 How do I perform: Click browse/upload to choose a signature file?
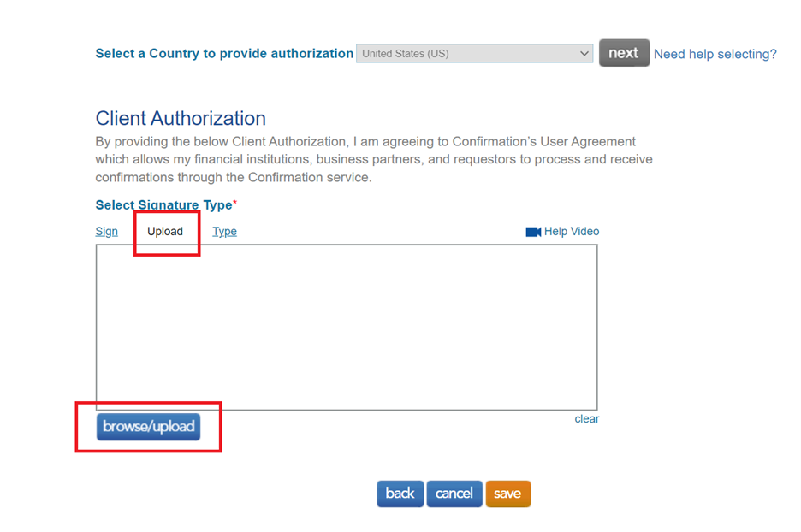click(x=148, y=426)
